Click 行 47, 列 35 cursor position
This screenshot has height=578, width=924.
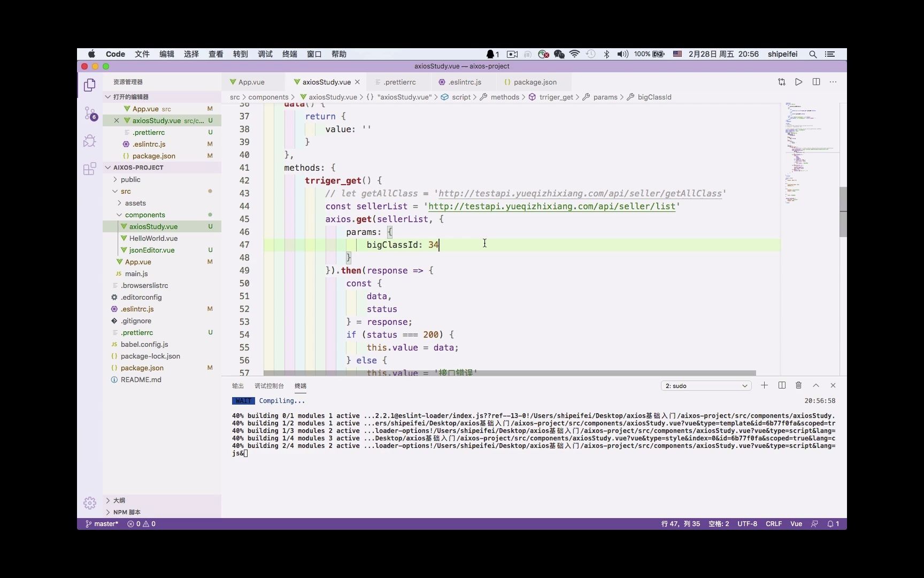coord(680,524)
